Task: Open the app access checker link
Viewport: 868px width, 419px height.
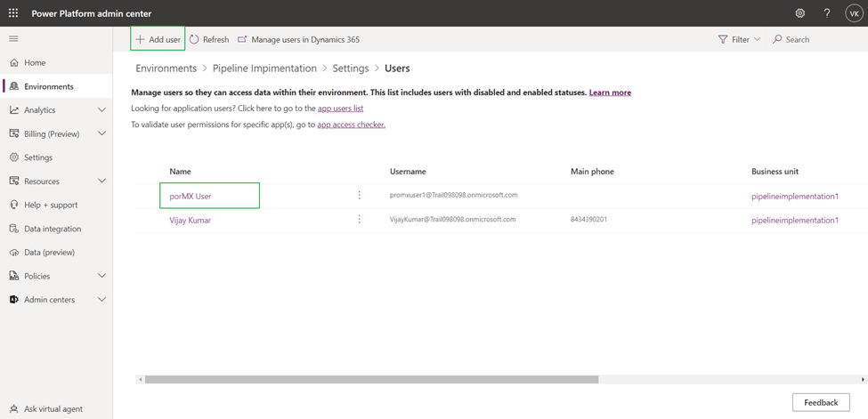Action: (351, 125)
